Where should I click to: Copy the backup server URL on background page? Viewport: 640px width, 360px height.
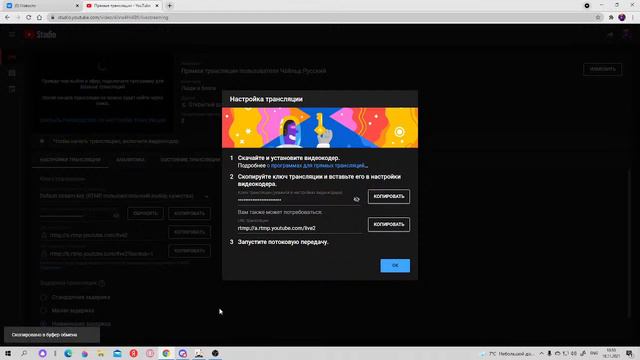[x=189, y=251]
